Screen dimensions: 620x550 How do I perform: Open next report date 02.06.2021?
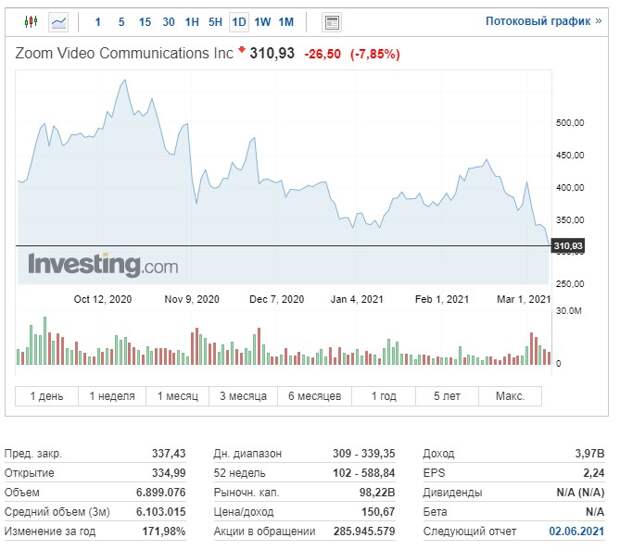pos(577,531)
